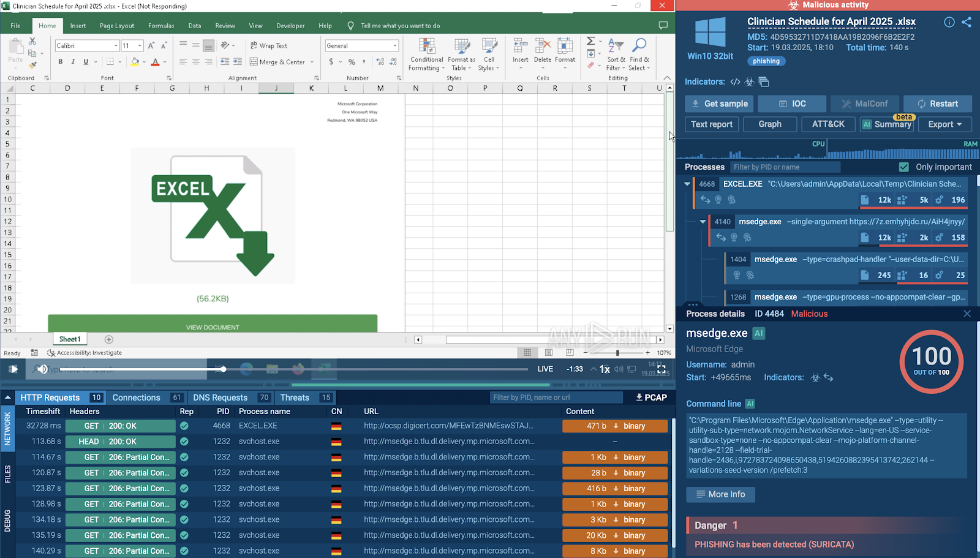Click the Insert cells icon

521,45
